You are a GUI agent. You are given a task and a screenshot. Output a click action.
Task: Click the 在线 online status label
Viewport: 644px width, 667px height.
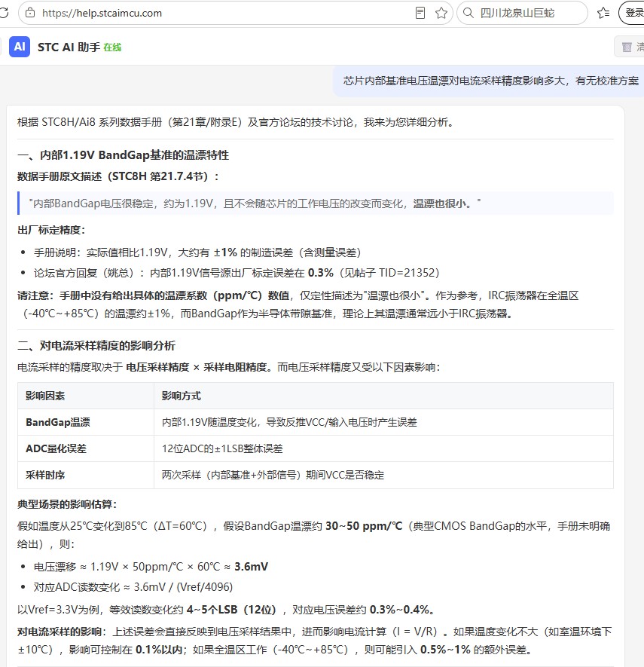pyautogui.click(x=112, y=47)
